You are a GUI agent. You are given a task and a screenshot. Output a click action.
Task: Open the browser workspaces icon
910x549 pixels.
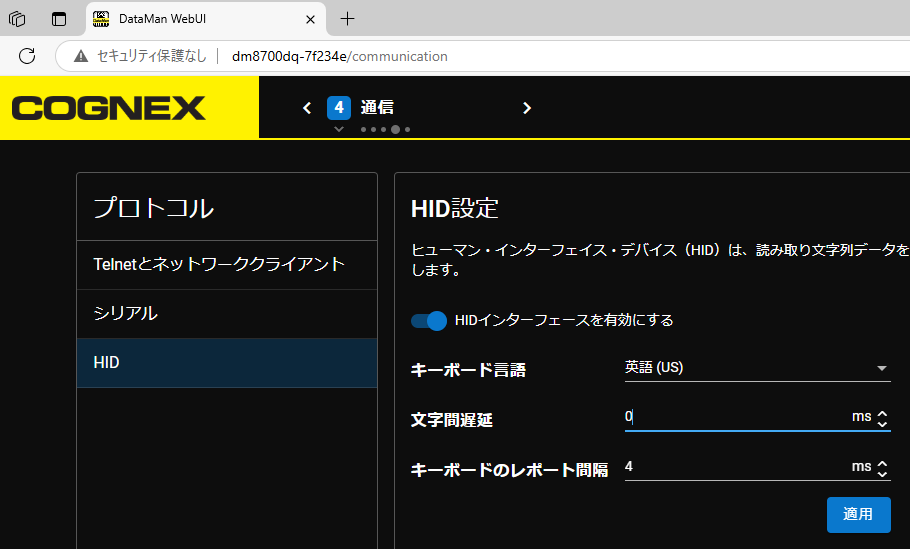(x=17, y=19)
